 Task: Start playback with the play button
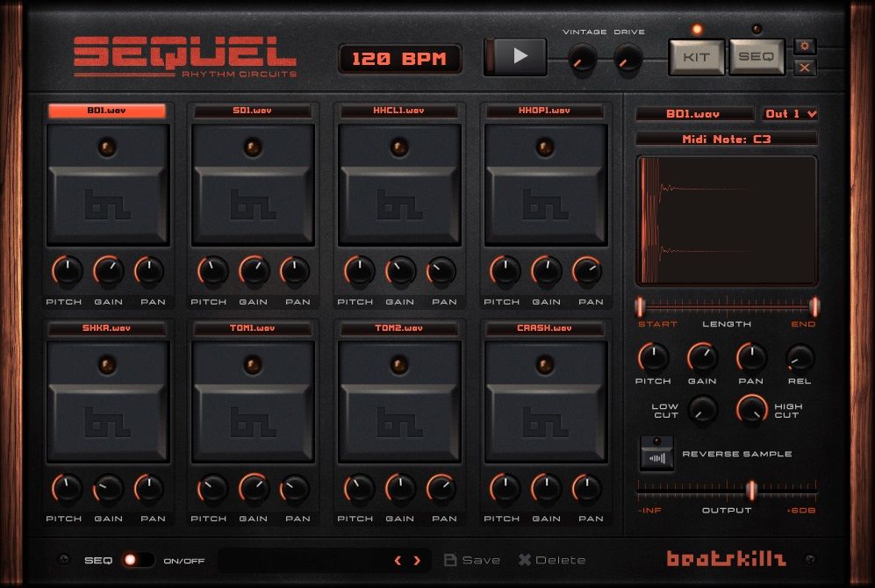515,56
